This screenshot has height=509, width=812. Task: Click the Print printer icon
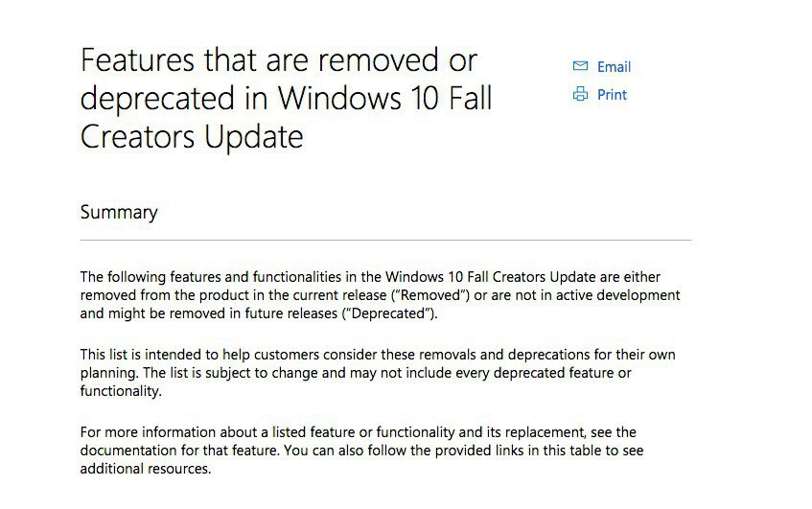click(x=580, y=94)
